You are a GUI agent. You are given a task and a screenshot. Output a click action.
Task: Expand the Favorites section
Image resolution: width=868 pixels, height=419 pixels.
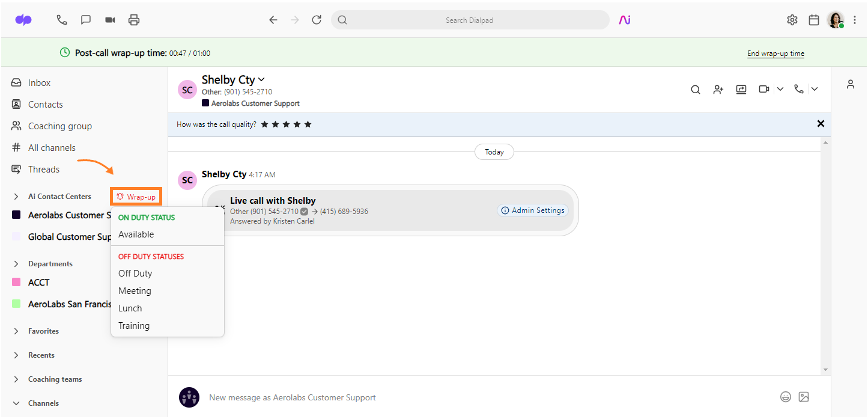click(16, 331)
